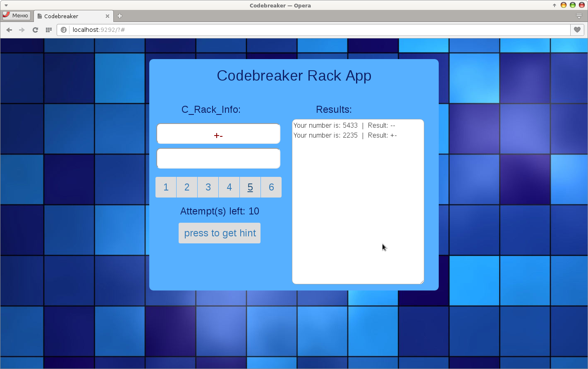Click the site info globe icon
Screen dimensions: 588x369
64,30
